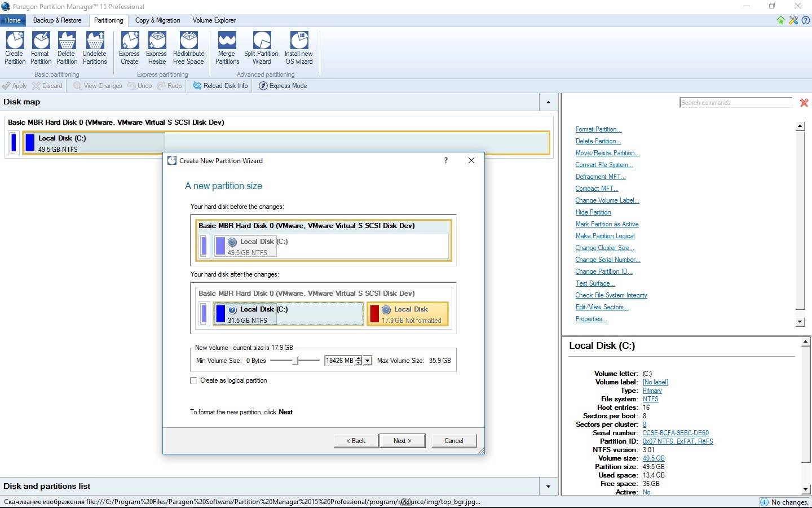
Task: Open the Backup & Restore tab
Action: pyautogui.click(x=57, y=20)
